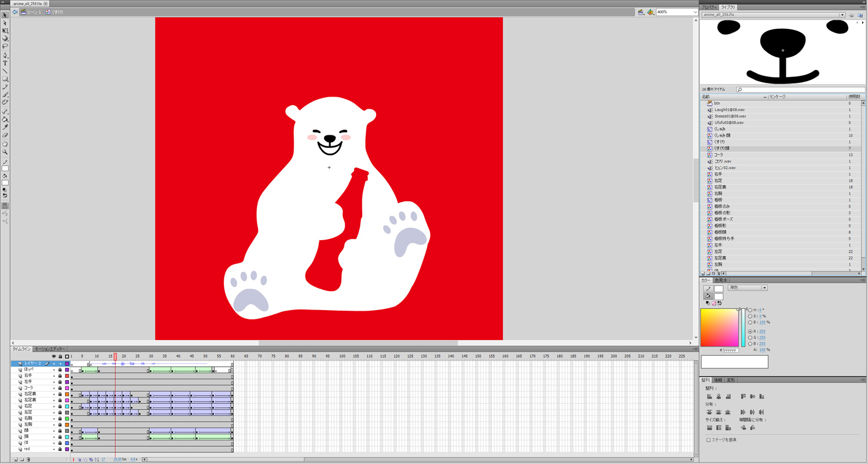Viewport: 868px width, 464px height.
Task: Select the Text tool in the toolbox
Action: pyautogui.click(x=5, y=63)
